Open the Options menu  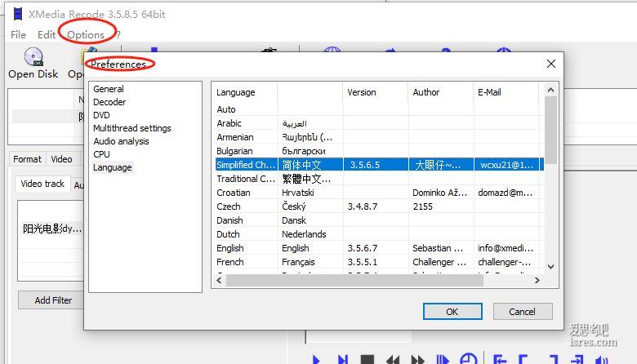[x=86, y=34]
